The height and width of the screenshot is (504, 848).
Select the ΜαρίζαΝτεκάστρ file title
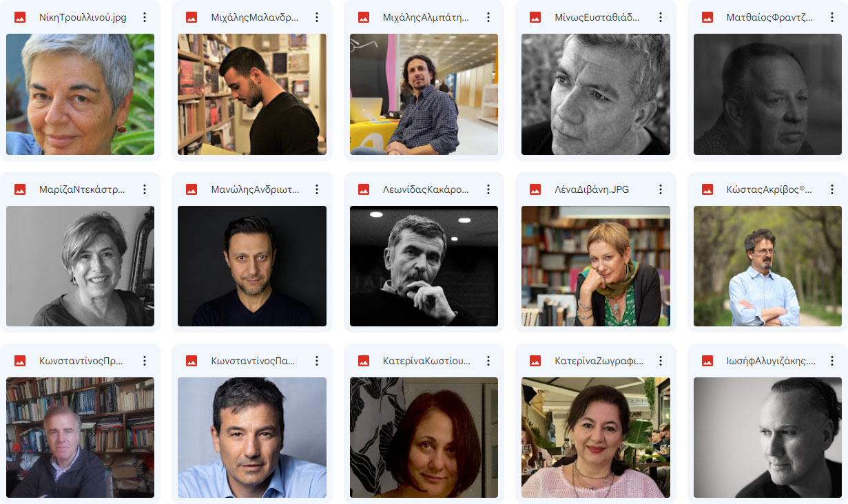tap(82, 189)
